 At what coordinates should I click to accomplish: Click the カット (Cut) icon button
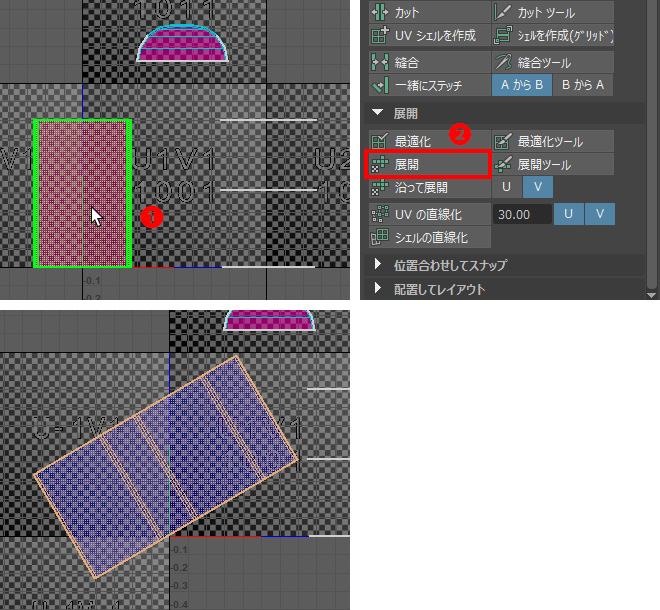pos(379,13)
